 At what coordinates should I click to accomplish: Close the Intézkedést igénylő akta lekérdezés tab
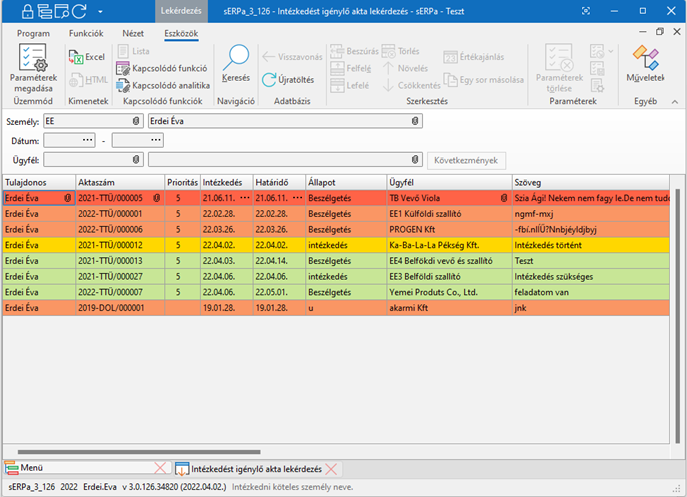(332, 468)
